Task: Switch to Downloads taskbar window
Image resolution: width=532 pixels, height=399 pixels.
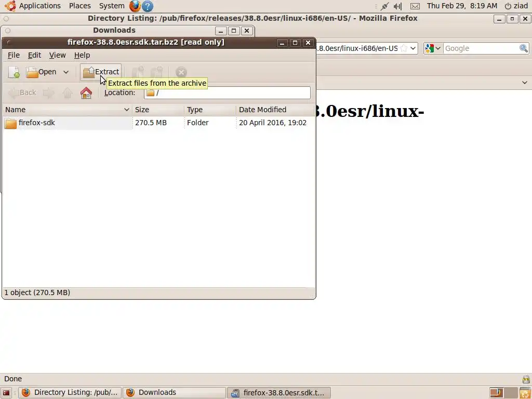Action: [x=174, y=393]
